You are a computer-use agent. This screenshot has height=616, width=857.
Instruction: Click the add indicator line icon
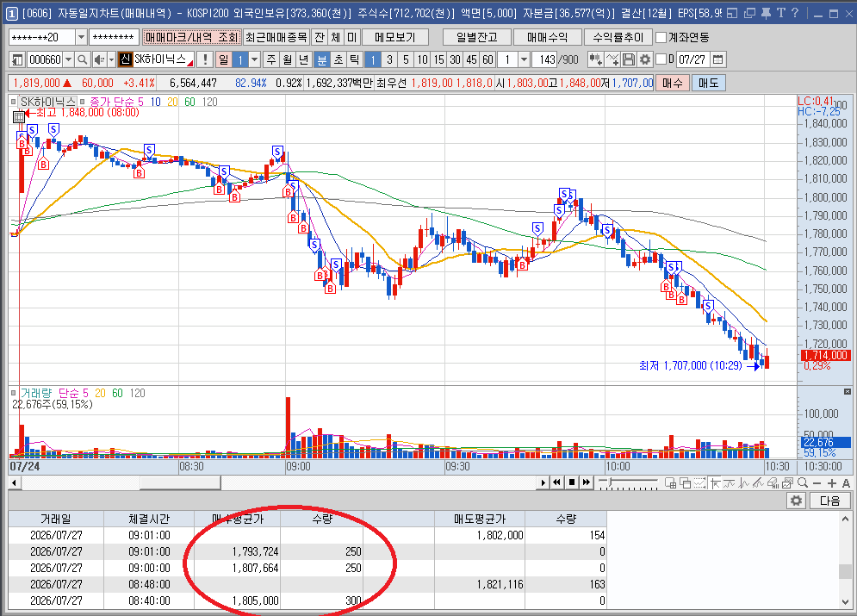click(x=612, y=59)
